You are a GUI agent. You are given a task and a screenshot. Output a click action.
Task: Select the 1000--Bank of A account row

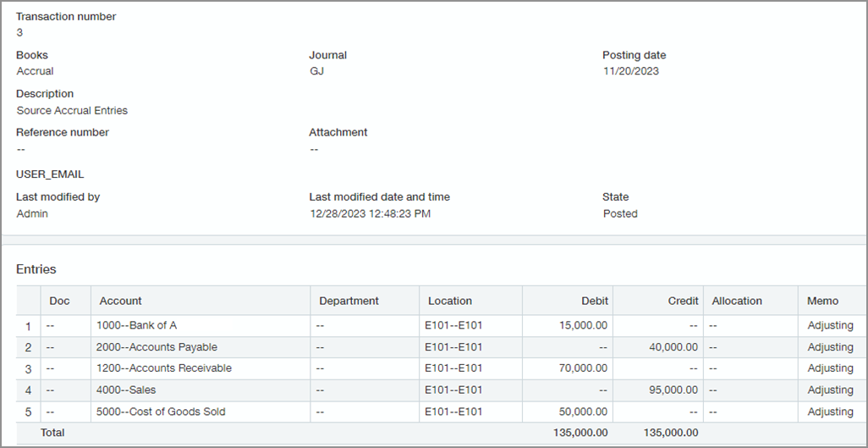[138, 325]
